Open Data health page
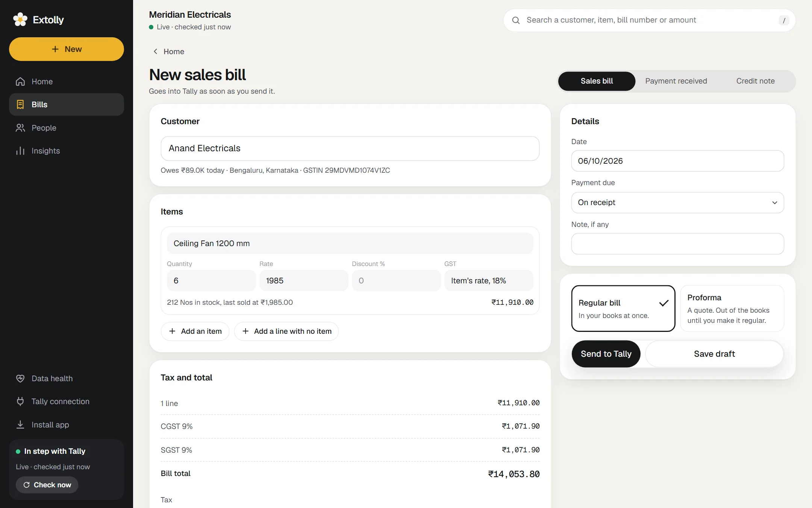Image resolution: width=812 pixels, height=508 pixels. click(67, 378)
